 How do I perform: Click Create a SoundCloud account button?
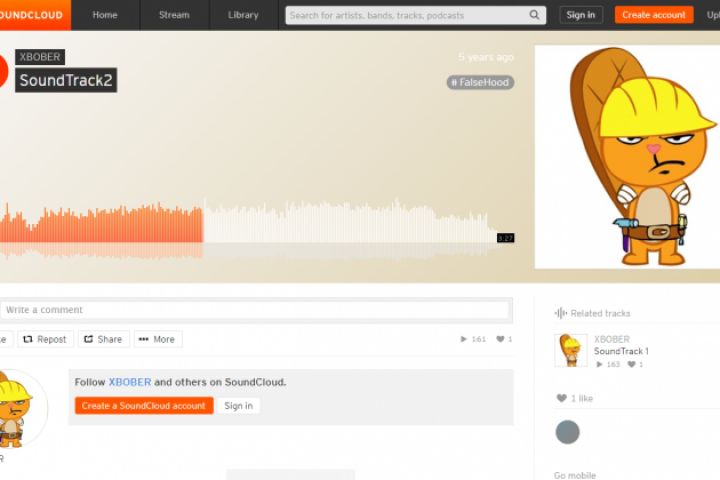click(144, 406)
